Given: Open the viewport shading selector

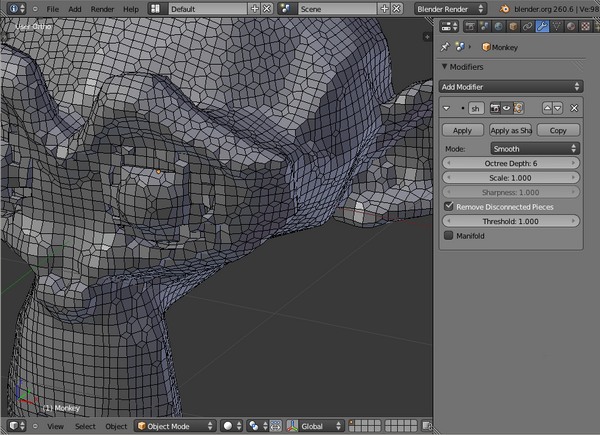Looking at the screenshot, I should (x=232, y=426).
